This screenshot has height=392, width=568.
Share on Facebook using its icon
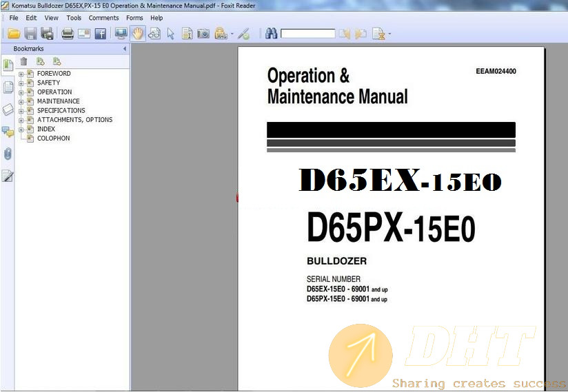[x=101, y=34]
